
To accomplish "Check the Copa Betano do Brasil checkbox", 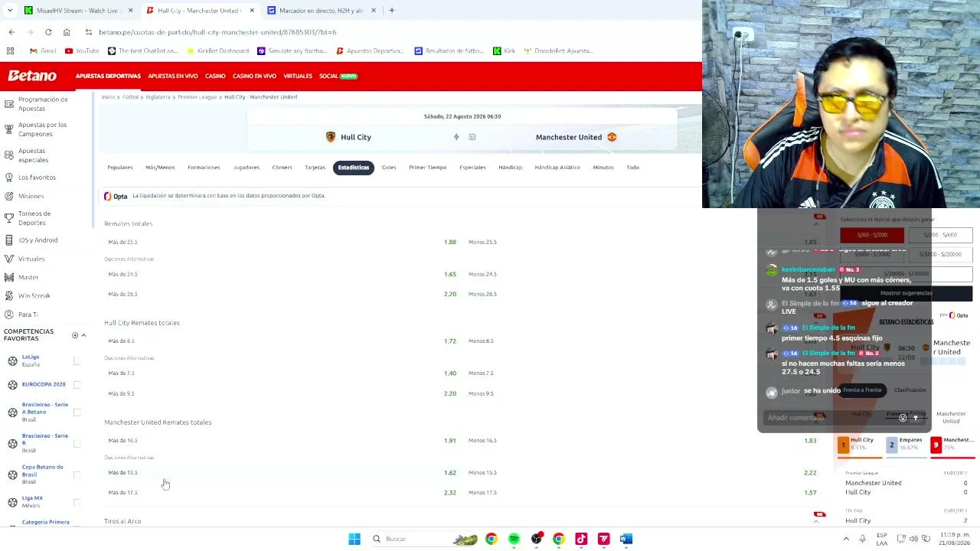I will 77,474.
